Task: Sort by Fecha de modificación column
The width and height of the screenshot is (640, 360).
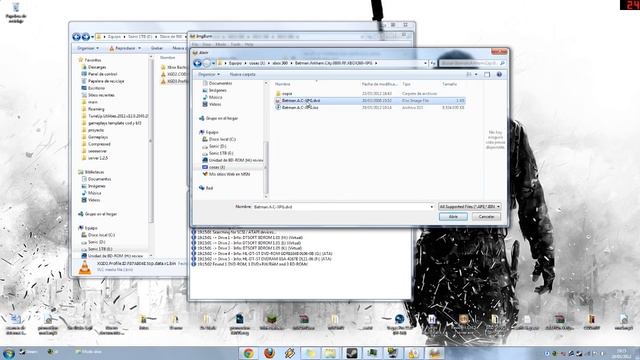Action: (x=380, y=84)
